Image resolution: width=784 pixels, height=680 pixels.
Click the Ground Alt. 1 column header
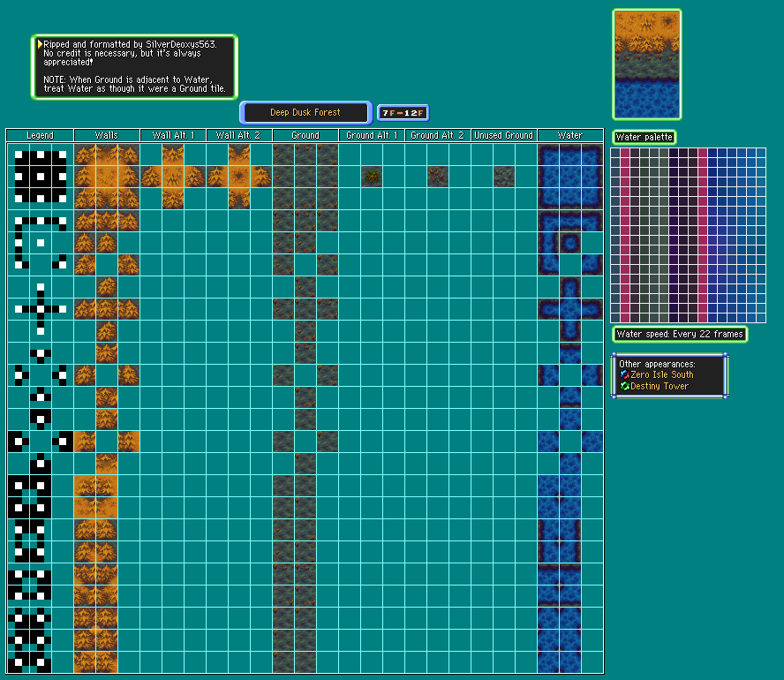[x=372, y=135]
